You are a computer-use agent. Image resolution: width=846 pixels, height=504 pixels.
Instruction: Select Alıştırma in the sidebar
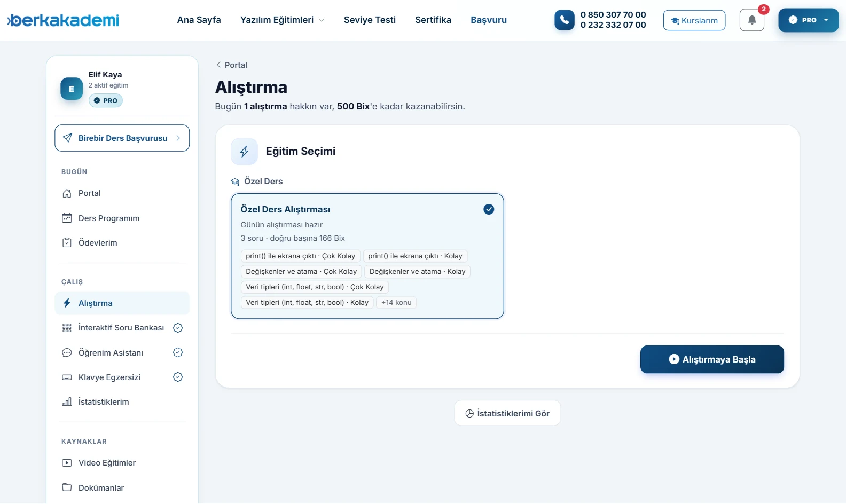click(x=122, y=303)
